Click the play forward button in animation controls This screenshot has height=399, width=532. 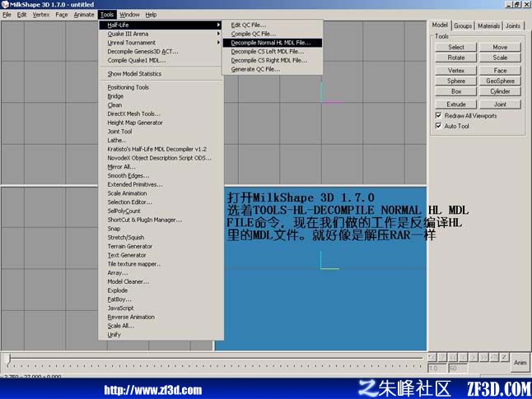(x=474, y=357)
